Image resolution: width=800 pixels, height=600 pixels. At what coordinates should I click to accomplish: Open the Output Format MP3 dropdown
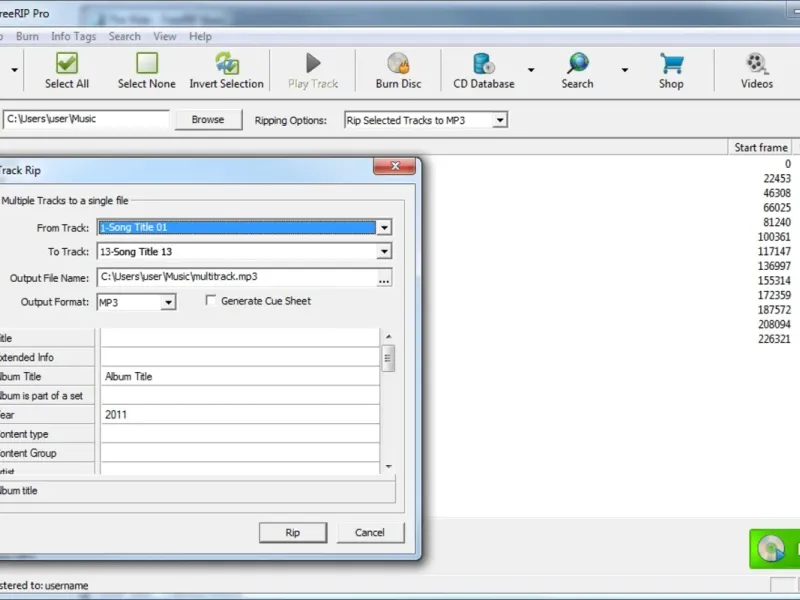(168, 303)
